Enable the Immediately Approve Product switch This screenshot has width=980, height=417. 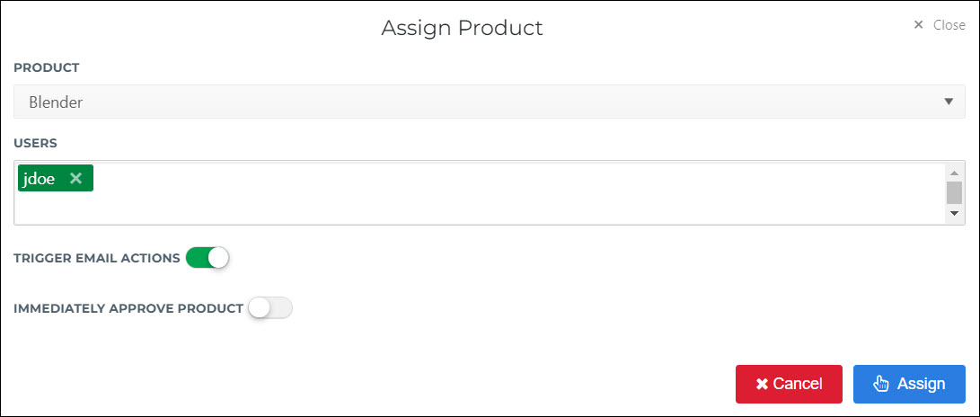coord(270,308)
